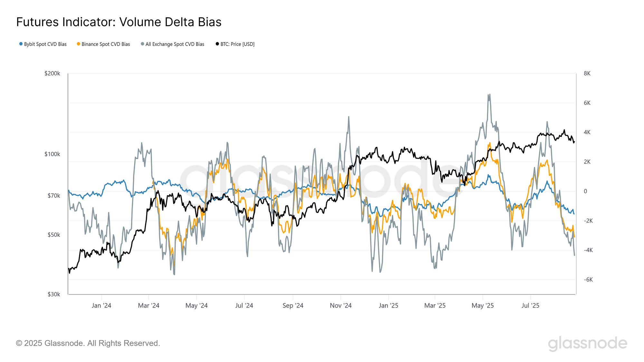
Task: Select the Jan '24 x-axis tick label
Action: pos(101,305)
